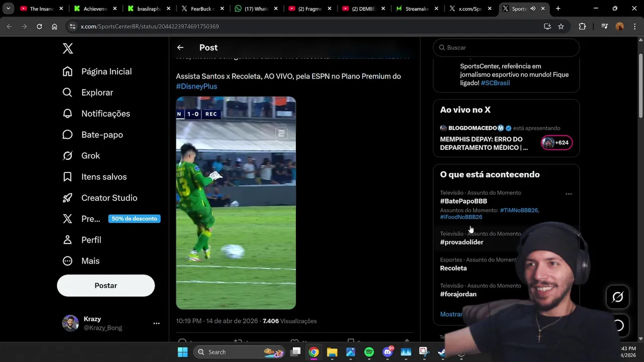Join live space via +624 listeners badge
This screenshot has width=644, height=362.
click(556, 143)
